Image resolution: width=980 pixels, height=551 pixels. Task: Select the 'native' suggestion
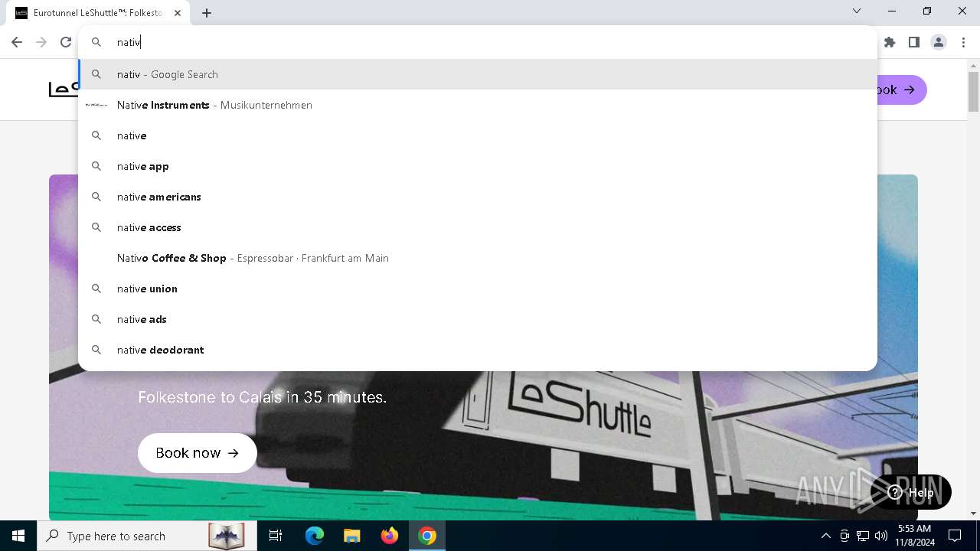[478, 135]
